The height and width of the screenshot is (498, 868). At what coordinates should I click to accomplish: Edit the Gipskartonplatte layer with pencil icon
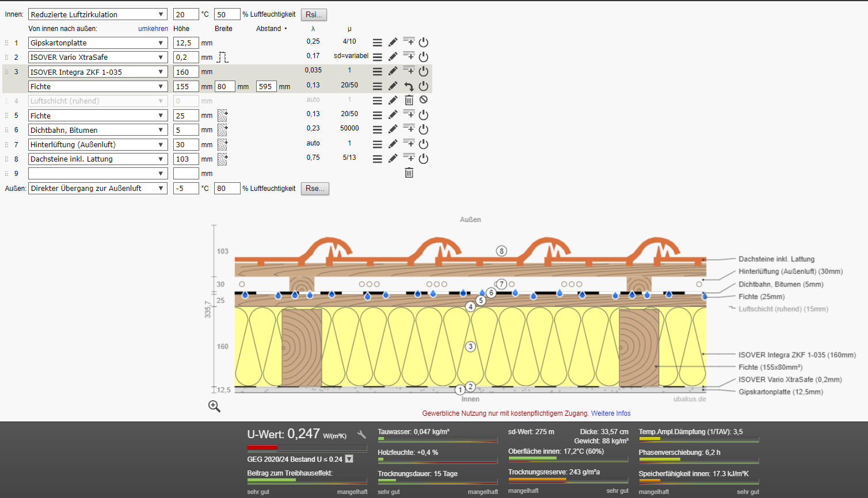point(393,42)
